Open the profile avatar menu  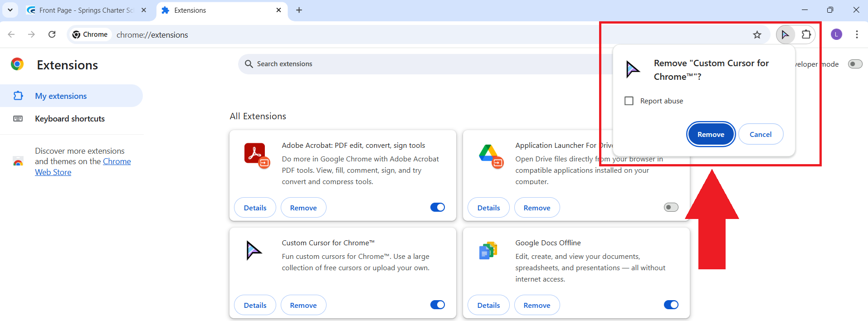[x=836, y=34]
